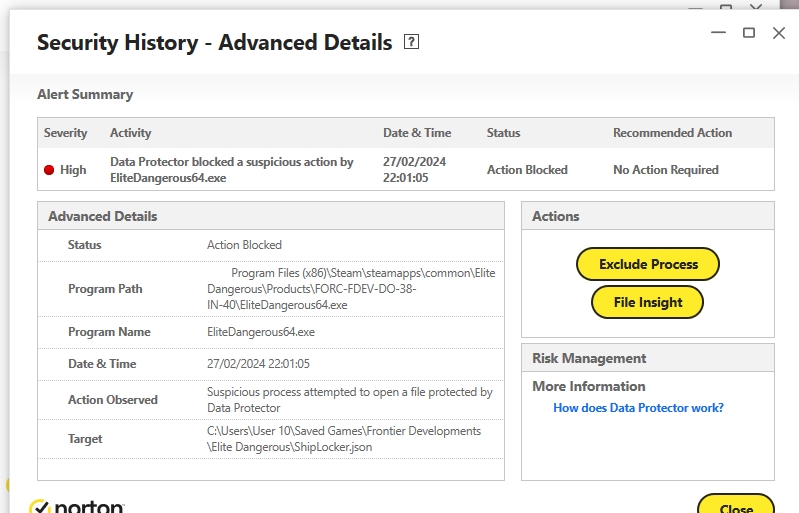
Task: Click the Program Path value text
Action: click(x=351, y=289)
